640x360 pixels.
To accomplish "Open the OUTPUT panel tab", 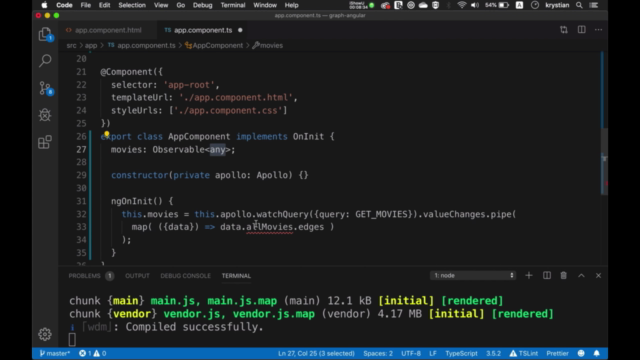I will click(x=137, y=276).
